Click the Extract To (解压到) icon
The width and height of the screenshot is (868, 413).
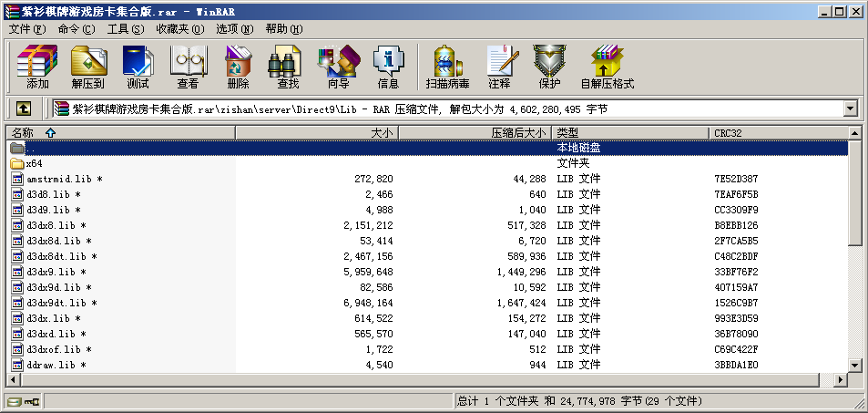(88, 67)
